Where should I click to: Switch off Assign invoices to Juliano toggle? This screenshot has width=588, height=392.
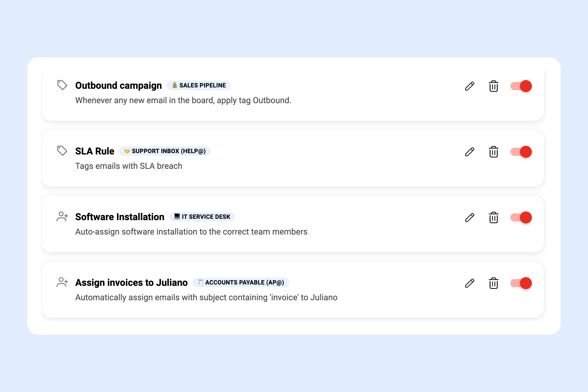pyautogui.click(x=521, y=283)
